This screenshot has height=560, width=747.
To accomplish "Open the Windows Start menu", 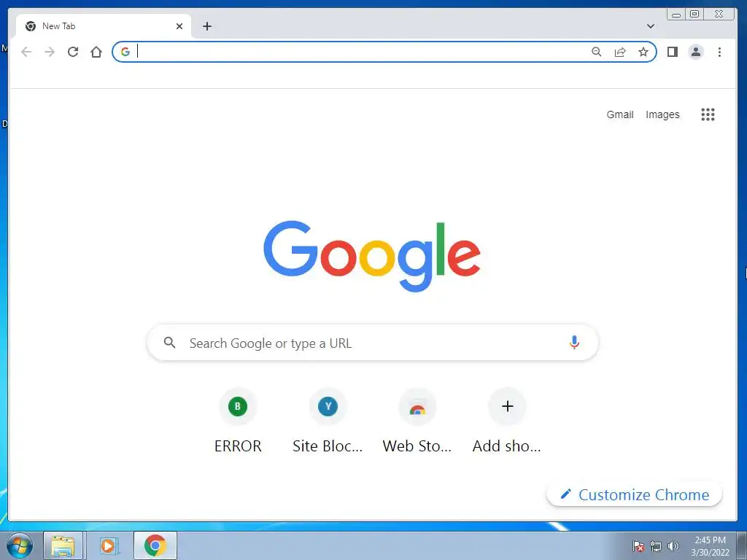I will tap(20, 545).
